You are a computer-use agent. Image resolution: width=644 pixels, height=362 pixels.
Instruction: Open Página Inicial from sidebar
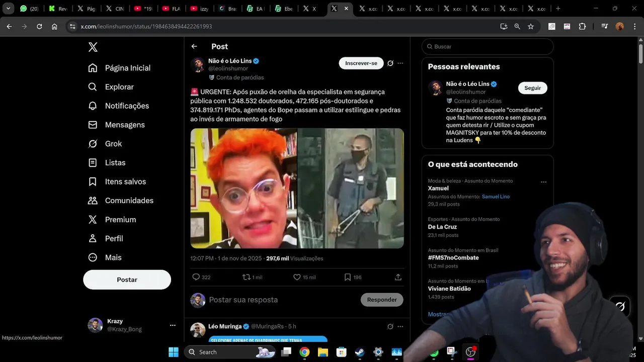pos(119,68)
